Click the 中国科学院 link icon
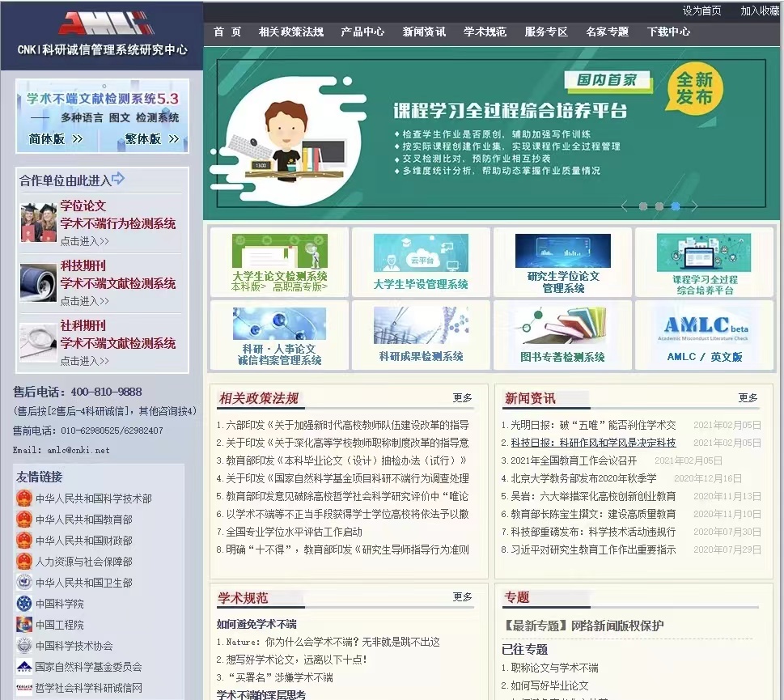The width and height of the screenshot is (784, 700). pos(24,603)
